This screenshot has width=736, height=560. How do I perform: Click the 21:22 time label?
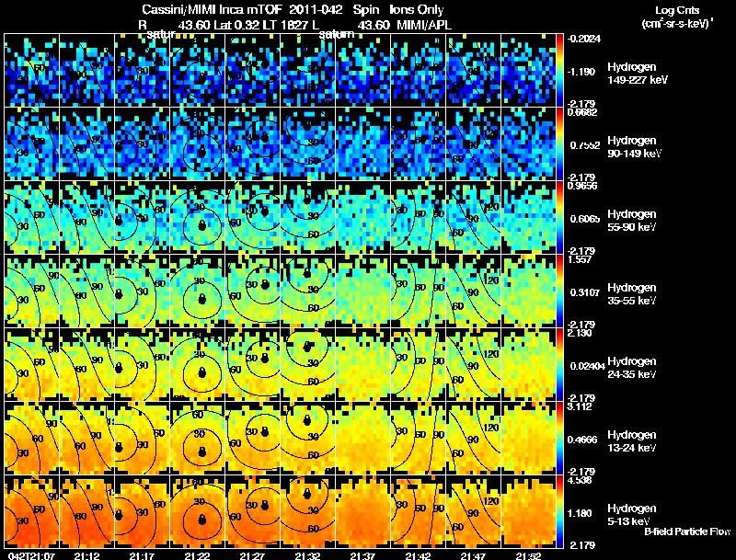(198, 555)
